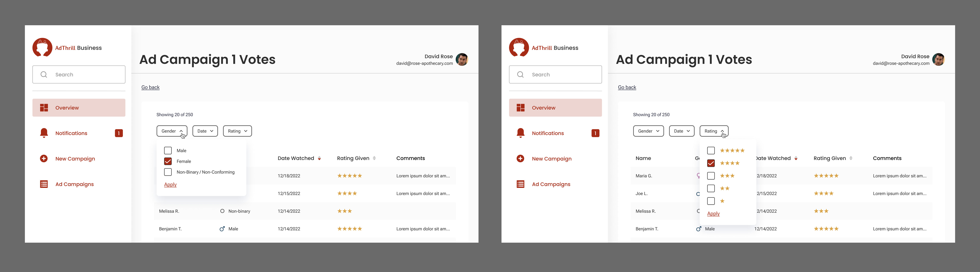Viewport: 980px width, 272px height.
Task: Click 'Showing 20 of 250' text in right screen
Action: coord(651,115)
